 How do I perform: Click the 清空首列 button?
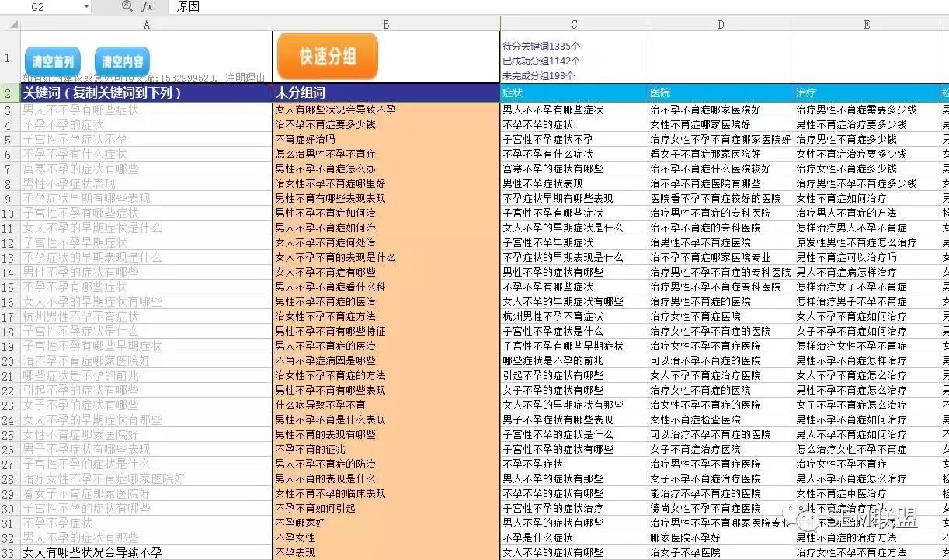[53, 61]
